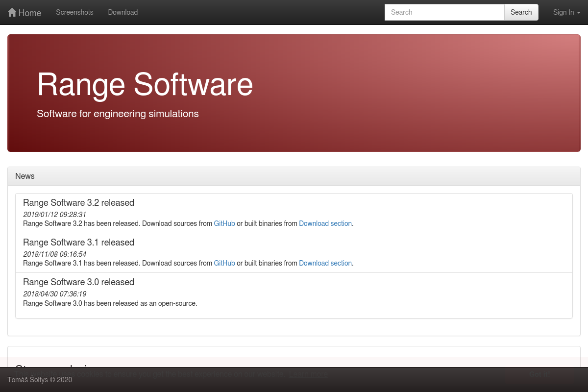
Task: Open GitHub link in the 3.2 release news
Action: pos(224,223)
